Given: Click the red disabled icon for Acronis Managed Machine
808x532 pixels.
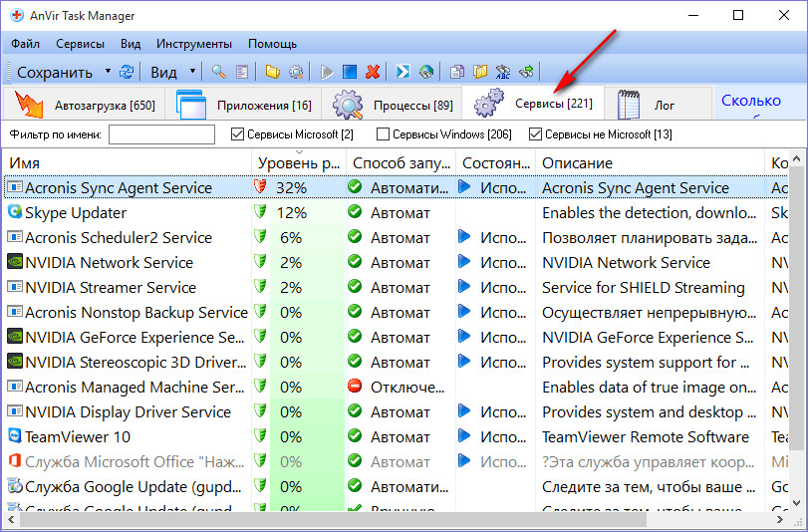Looking at the screenshot, I should point(355,387).
